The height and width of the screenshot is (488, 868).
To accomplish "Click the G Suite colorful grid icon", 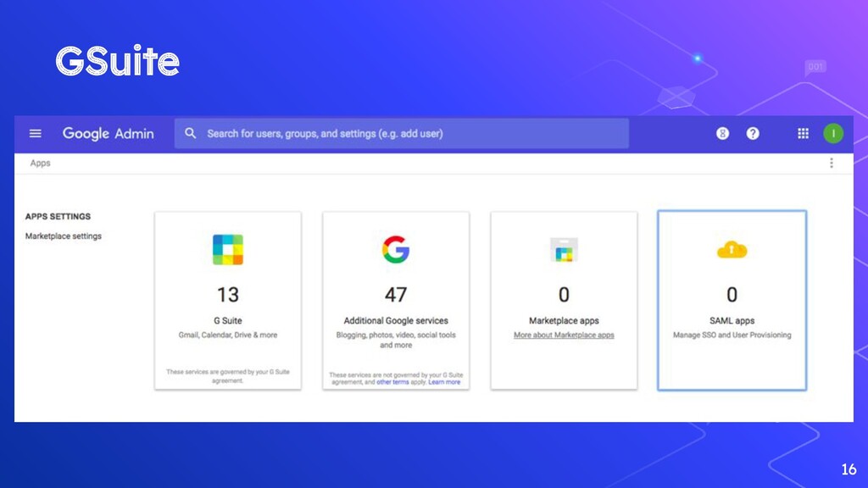I will click(x=228, y=250).
